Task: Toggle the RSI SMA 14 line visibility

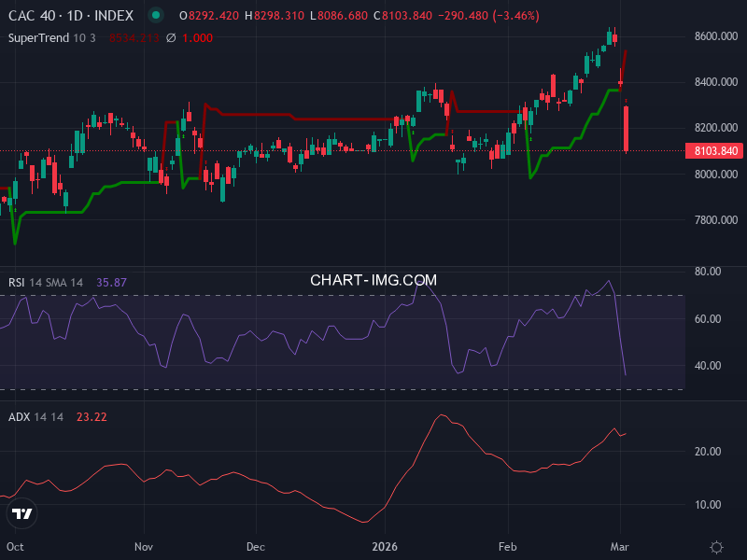Action: point(61,282)
